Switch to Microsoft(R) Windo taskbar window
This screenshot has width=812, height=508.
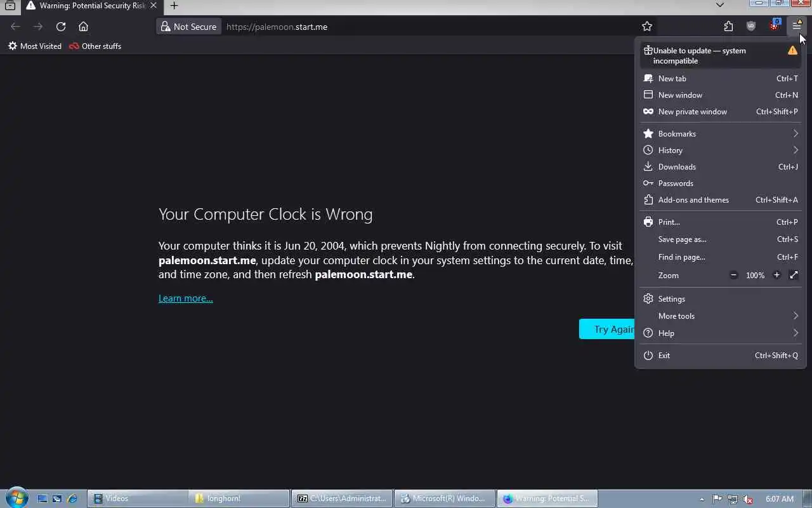pyautogui.click(x=445, y=498)
